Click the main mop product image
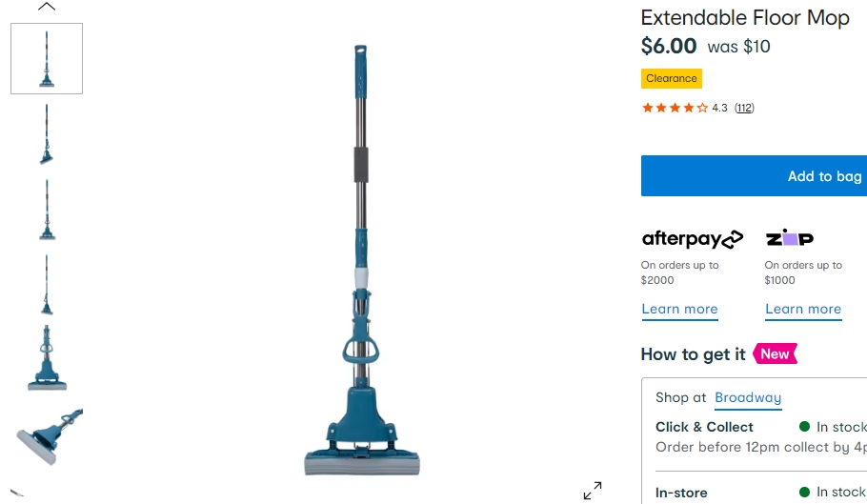 click(362, 260)
